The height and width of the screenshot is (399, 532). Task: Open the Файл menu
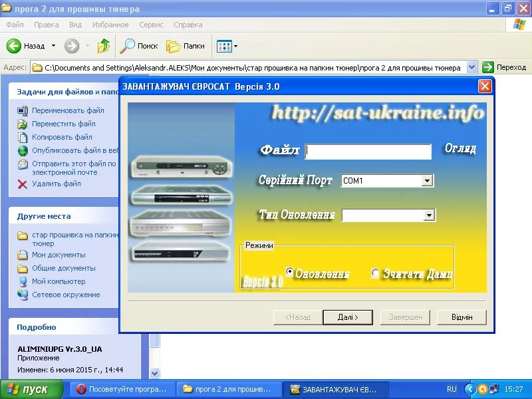point(15,25)
